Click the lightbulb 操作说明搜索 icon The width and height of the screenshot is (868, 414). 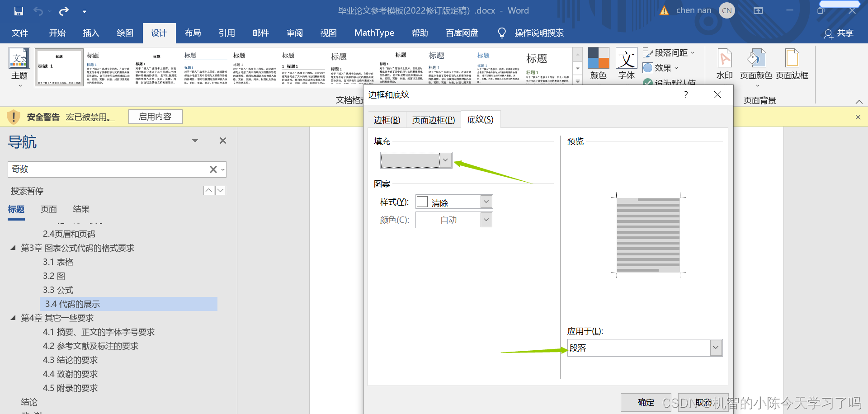[x=502, y=33]
